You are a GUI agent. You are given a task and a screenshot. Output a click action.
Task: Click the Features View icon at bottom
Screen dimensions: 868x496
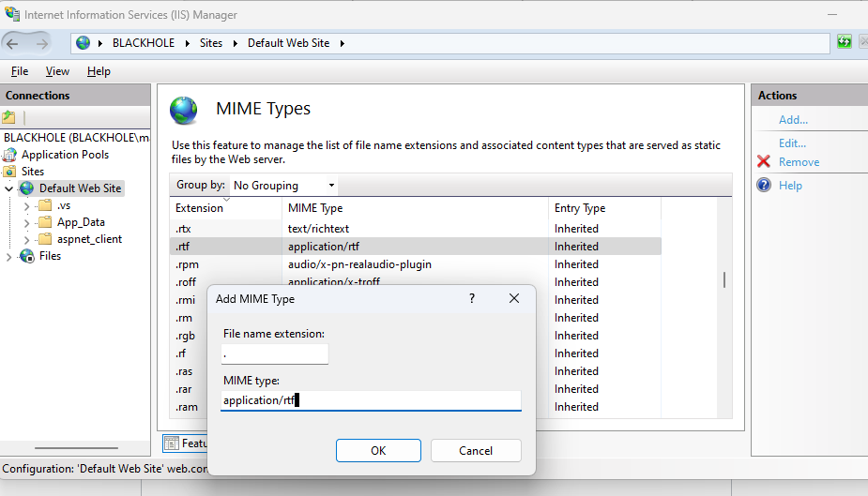coord(172,443)
